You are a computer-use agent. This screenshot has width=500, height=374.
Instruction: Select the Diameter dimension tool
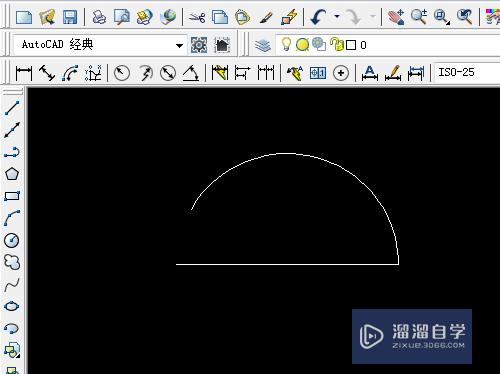pyautogui.click(x=168, y=73)
